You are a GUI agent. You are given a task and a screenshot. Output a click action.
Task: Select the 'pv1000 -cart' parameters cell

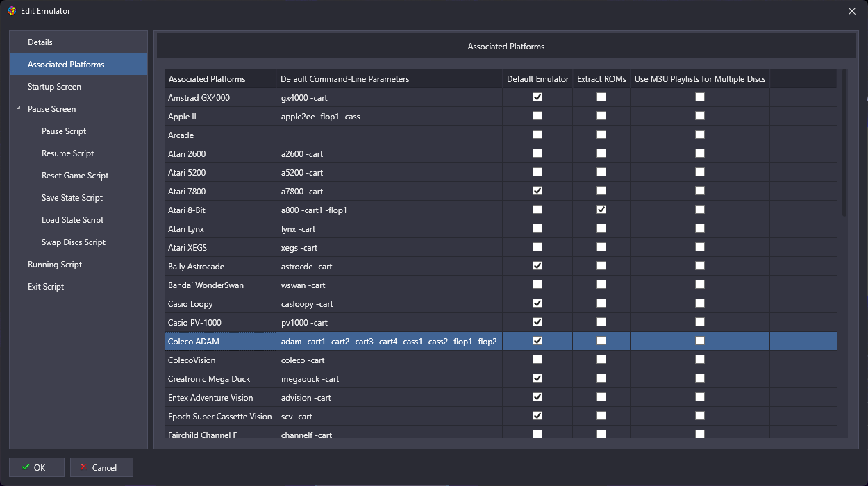pyautogui.click(x=390, y=323)
